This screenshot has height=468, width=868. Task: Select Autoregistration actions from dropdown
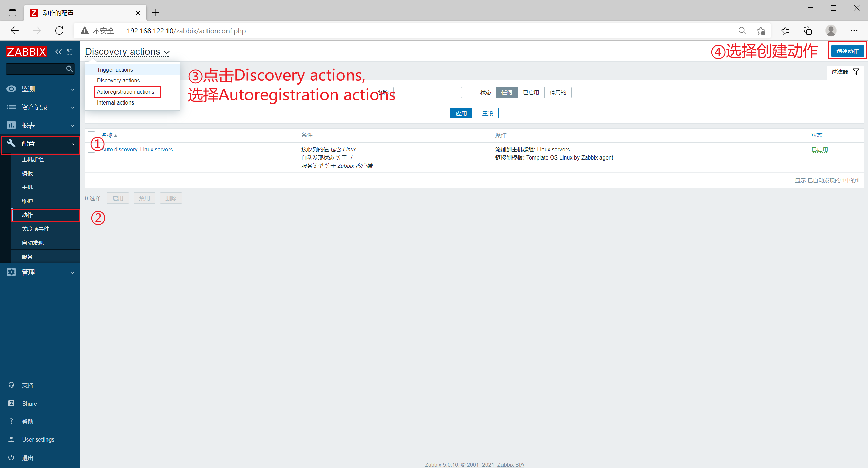pos(133,92)
